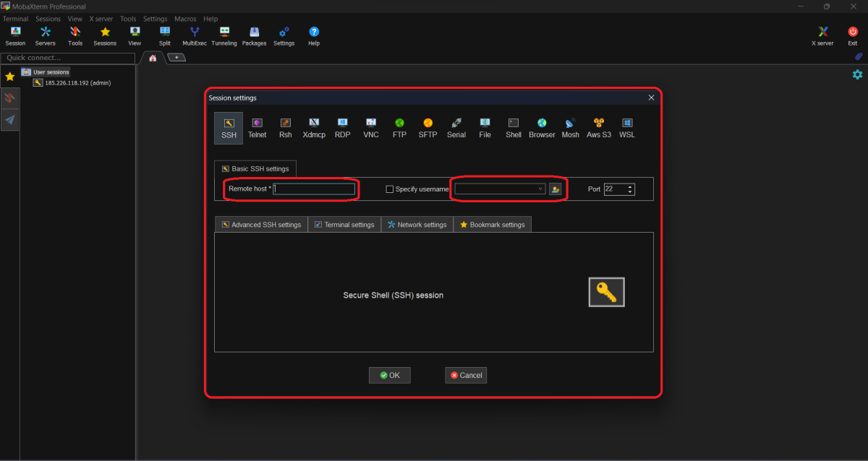Select the Mosh session icon
Image resolution: width=868 pixels, height=461 pixels.
(x=570, y=127)
